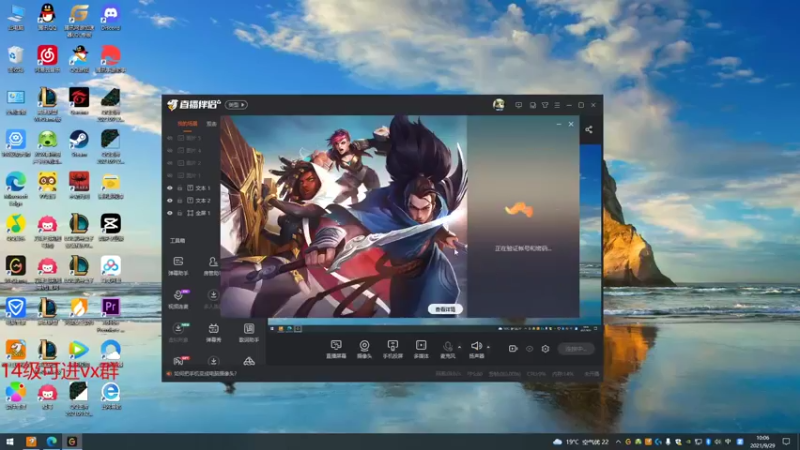Hide the 文本 1 layer
This screenshot has width=800, height=450.
coord(170,188)
